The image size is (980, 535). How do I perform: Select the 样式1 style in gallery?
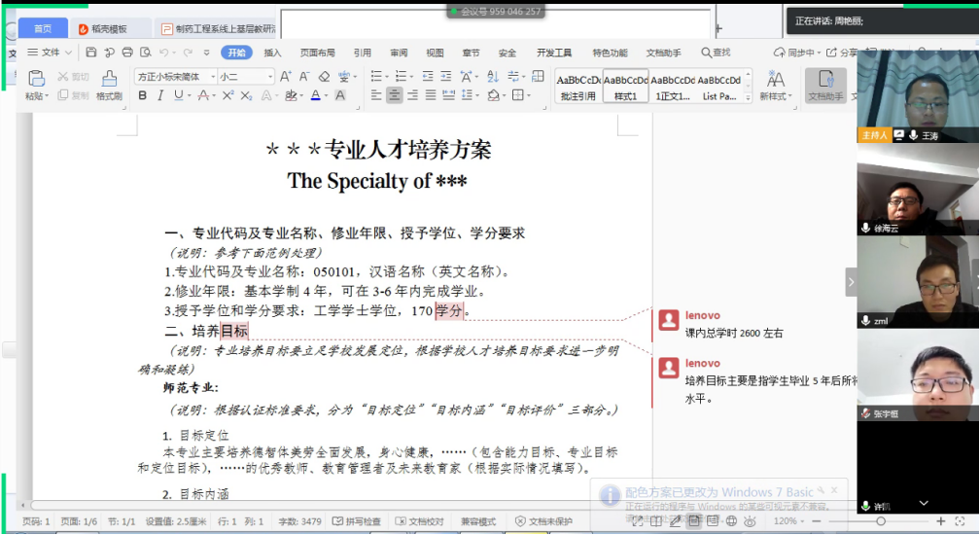click(x=625, y=86)
